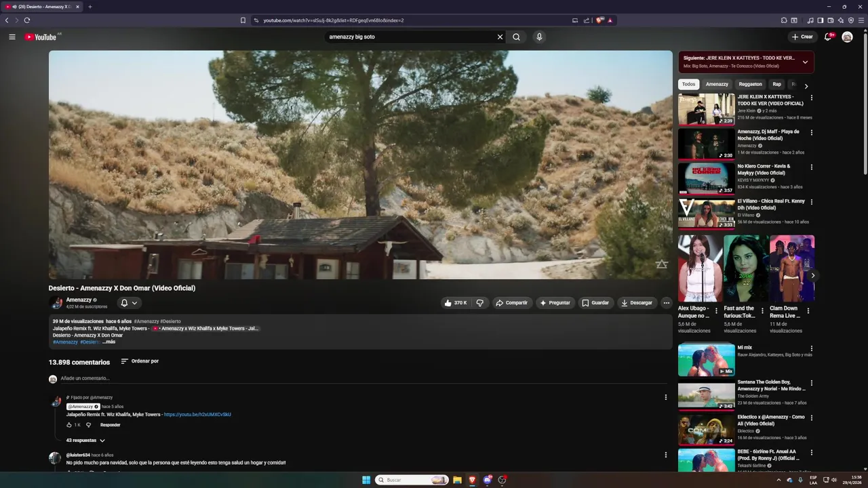Bookmark page with bookmark icon
The width and height of the screenshot is (868, 488).
click(243, 20)
